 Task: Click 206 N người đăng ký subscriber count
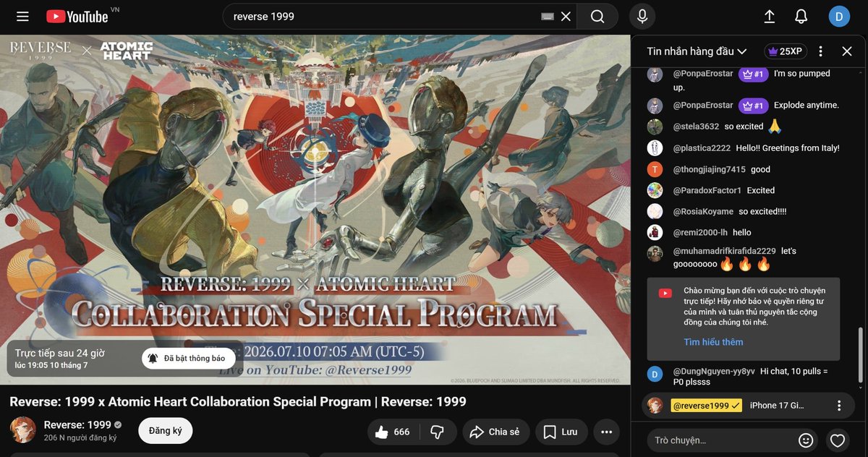point(80,438)
